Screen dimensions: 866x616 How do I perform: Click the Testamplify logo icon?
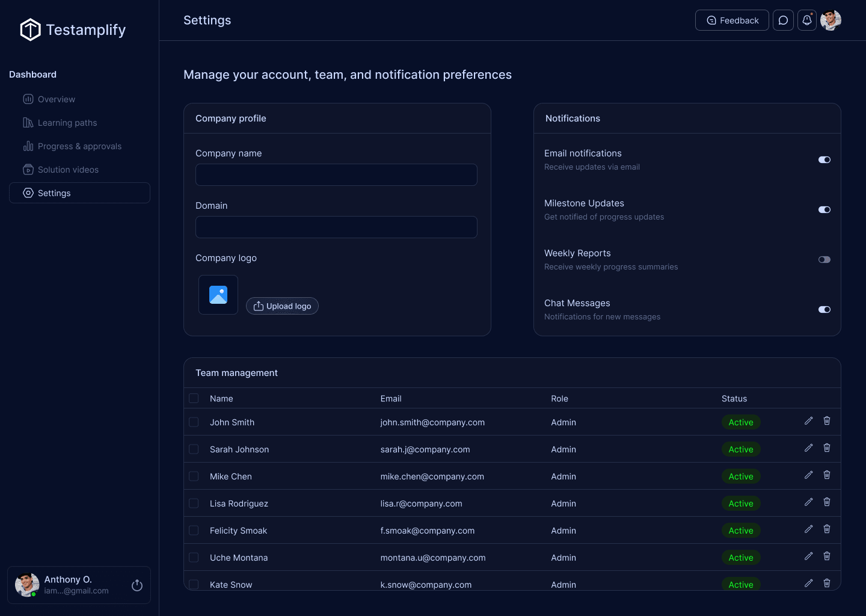(x=30, y=29)
